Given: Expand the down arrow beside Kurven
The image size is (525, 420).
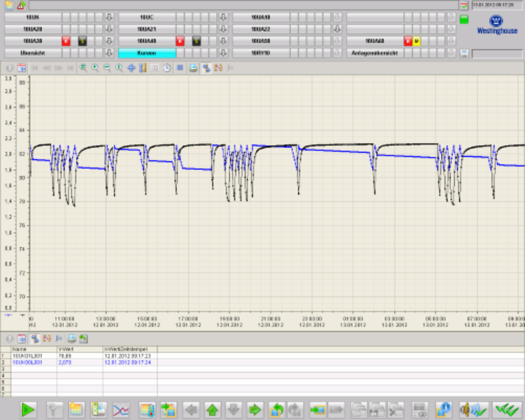Looking at the screenshot, I should [x=223, y=53].
